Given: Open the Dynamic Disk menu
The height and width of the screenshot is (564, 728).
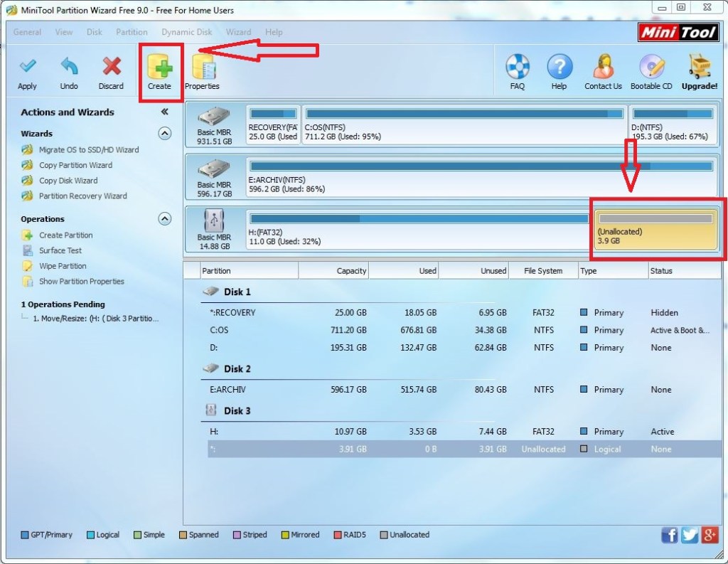Looking at the screenshot, I should 186,32.
